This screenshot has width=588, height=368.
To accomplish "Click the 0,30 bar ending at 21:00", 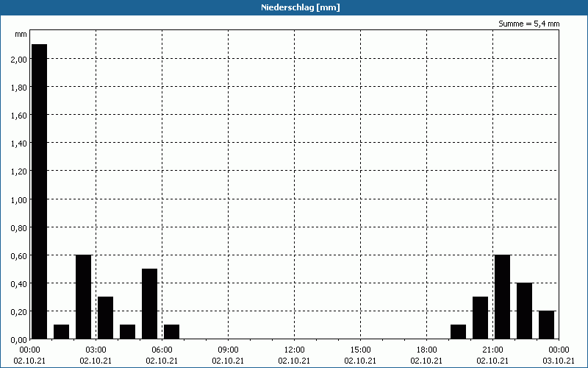I will coord(481,318).
